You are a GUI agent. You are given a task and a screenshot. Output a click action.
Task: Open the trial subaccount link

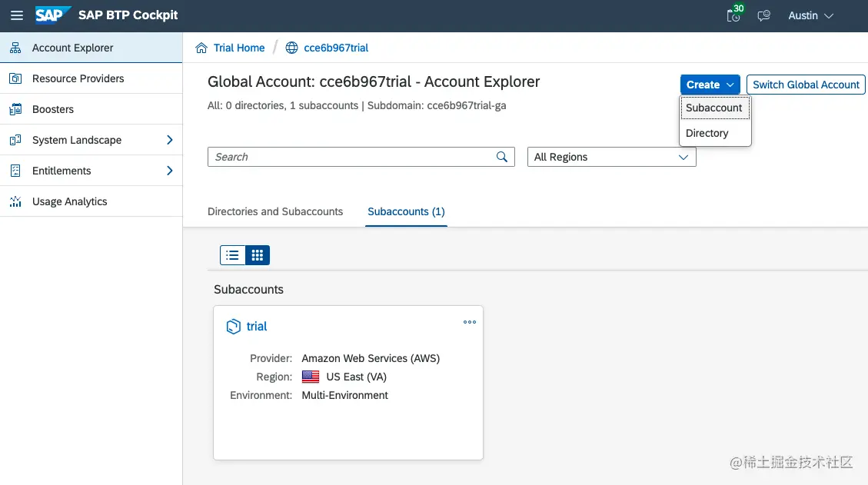(x=256, y=326)
